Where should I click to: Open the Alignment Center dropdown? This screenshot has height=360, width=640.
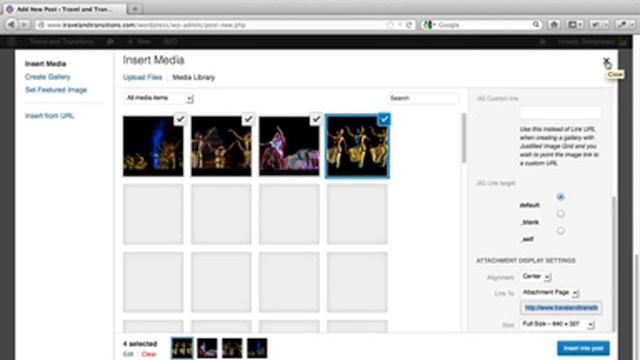(x=536, y=276)
